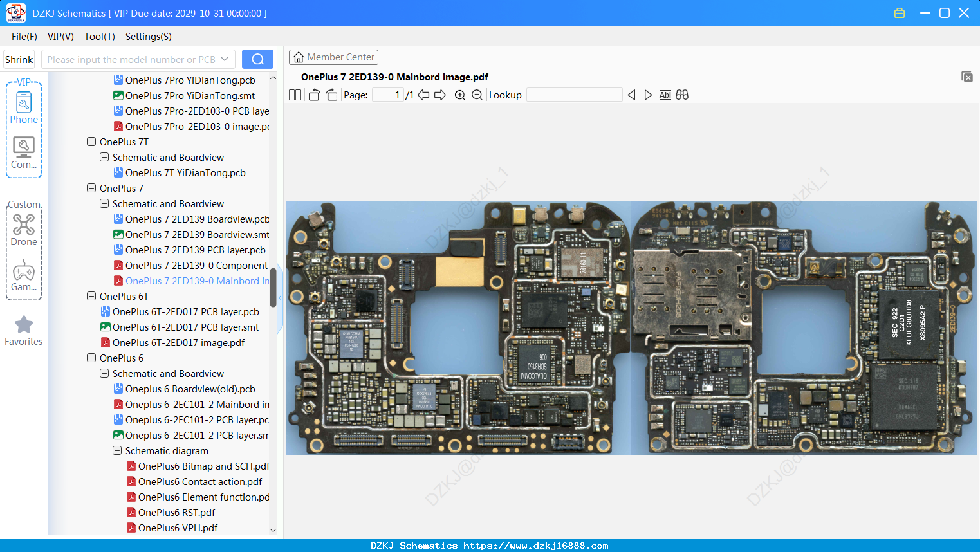Click the Shrink button
The height and width of the screenshot is (552, 980).
click(19, 59)
